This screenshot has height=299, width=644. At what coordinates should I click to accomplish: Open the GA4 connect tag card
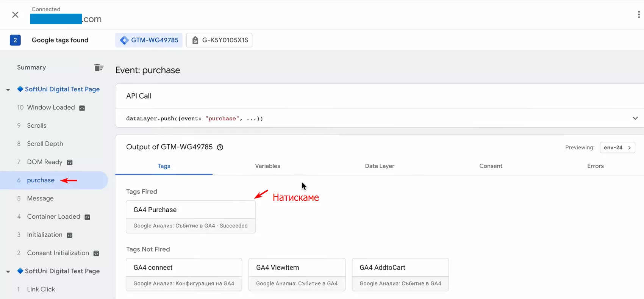coord(184,275)
